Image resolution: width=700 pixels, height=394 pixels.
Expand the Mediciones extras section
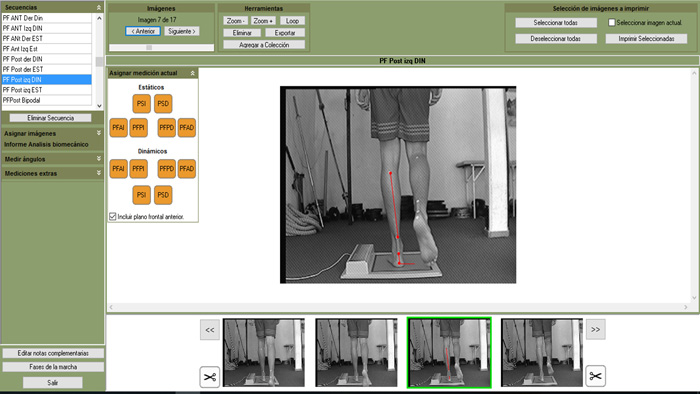point(99,173)
